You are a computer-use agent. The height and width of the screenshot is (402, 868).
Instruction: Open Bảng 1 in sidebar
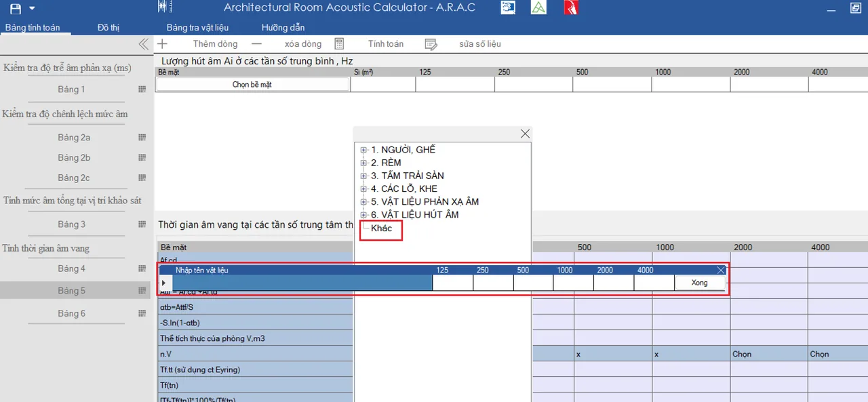tap(71, 89)
